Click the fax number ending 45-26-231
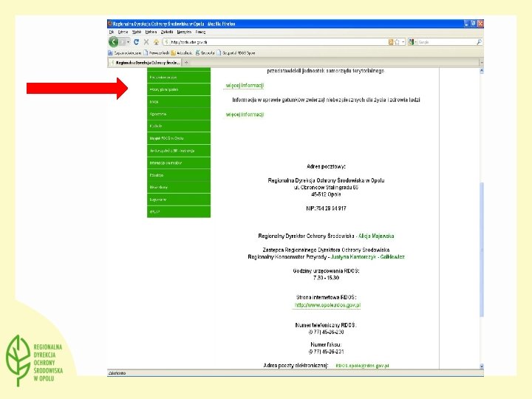 (326, 352)
